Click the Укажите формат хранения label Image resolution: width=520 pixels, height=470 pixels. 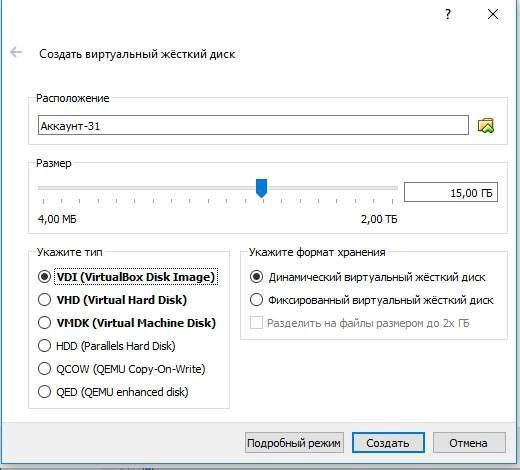coord(317,252)
